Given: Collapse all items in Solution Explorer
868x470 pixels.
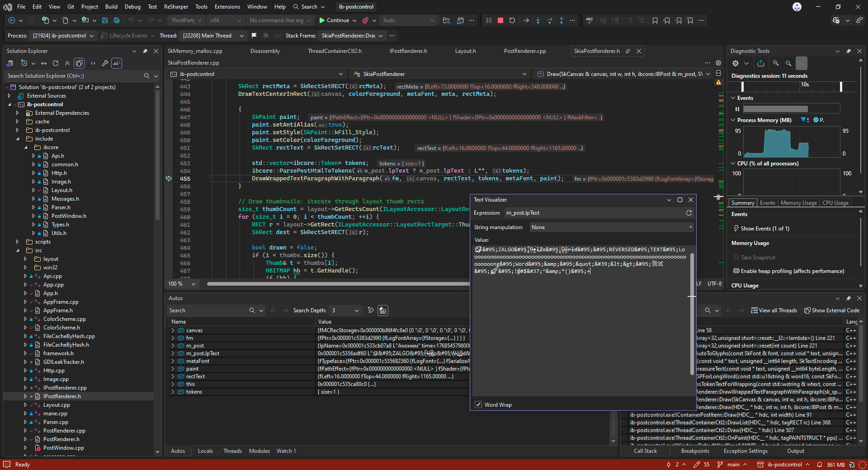Looking at the screenshot, I should [67, 63].
